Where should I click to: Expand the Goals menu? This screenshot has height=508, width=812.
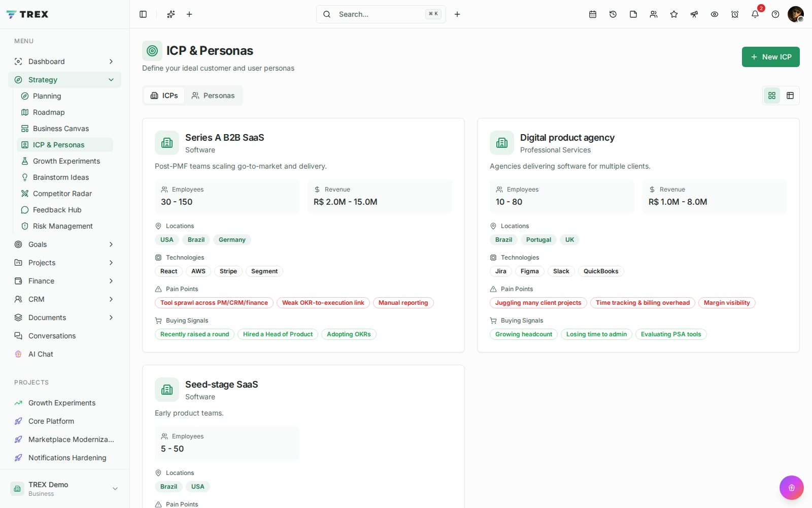(64, 244)
